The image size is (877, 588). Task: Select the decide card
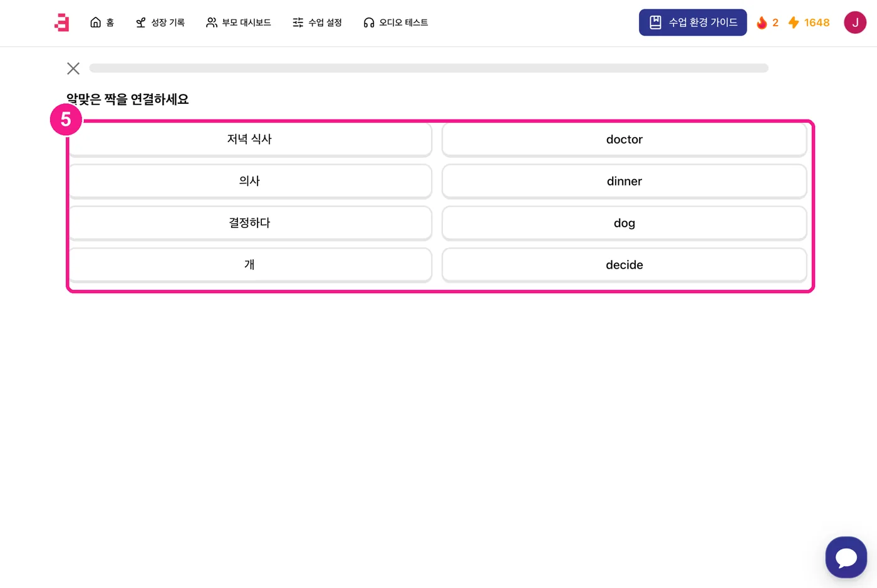click(x=625, y=265)
